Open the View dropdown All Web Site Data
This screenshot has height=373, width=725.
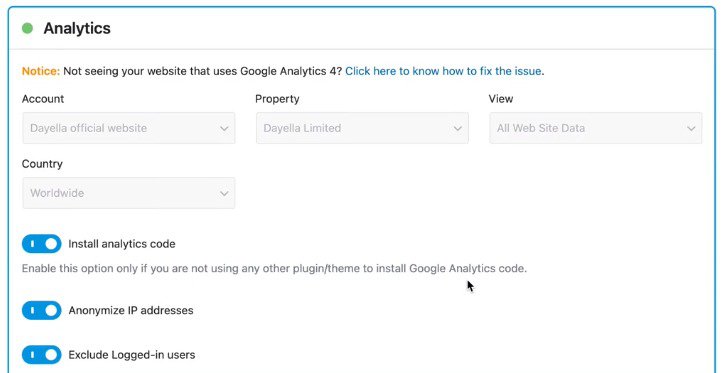click(x=596, y=128)
